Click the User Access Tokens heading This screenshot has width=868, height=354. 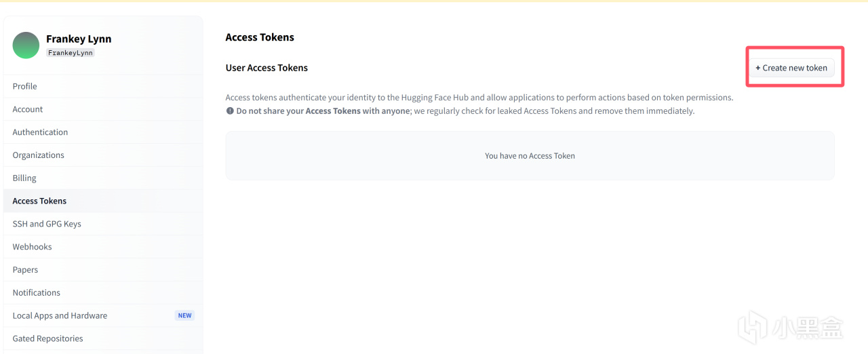[267, 68]
